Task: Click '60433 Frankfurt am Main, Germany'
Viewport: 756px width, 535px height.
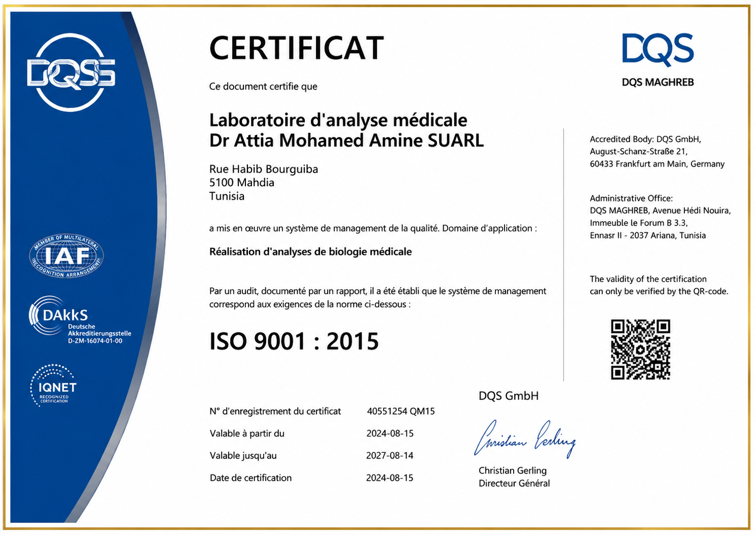Action: click(x=657, y=164)
